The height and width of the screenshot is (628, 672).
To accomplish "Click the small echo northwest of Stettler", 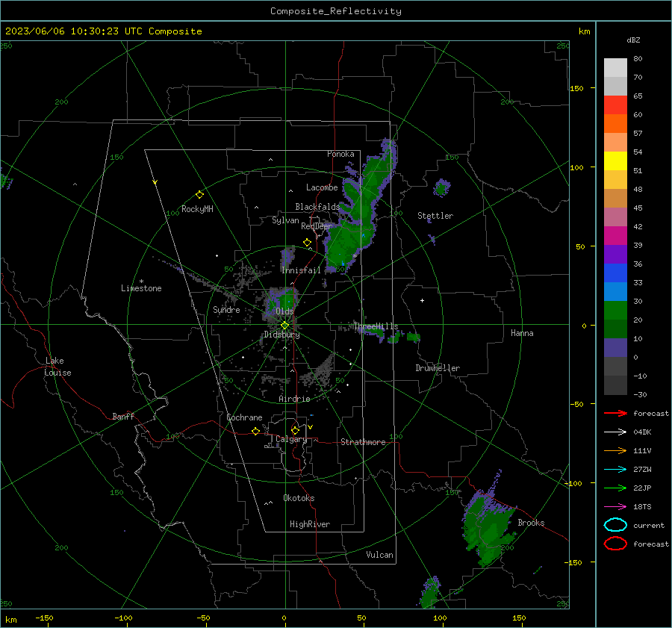I will pos(441,187).
